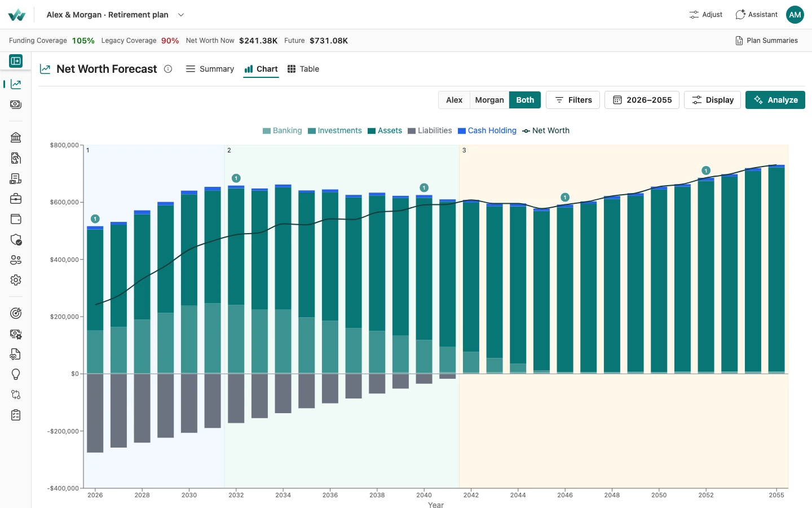The image size is (812, 508).
Task: Toggle the Cash Holding legend series
Action: coord(487,130)
